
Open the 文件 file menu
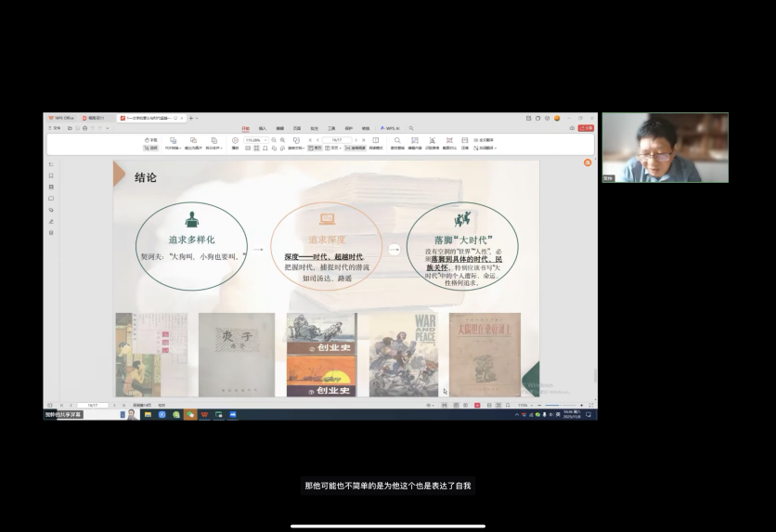pyautogui.click(x=56, y=128)
